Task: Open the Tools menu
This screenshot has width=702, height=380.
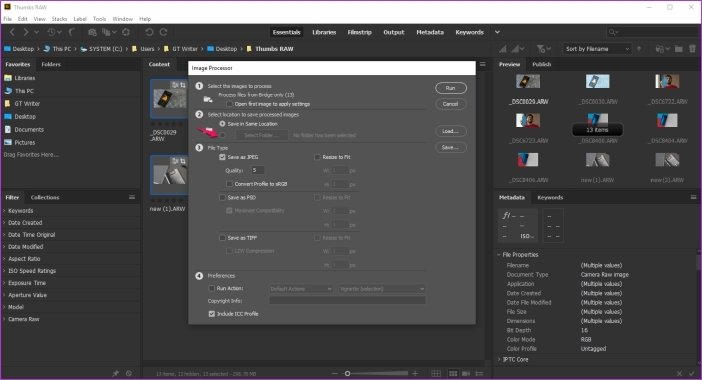Action: [99, 19]
